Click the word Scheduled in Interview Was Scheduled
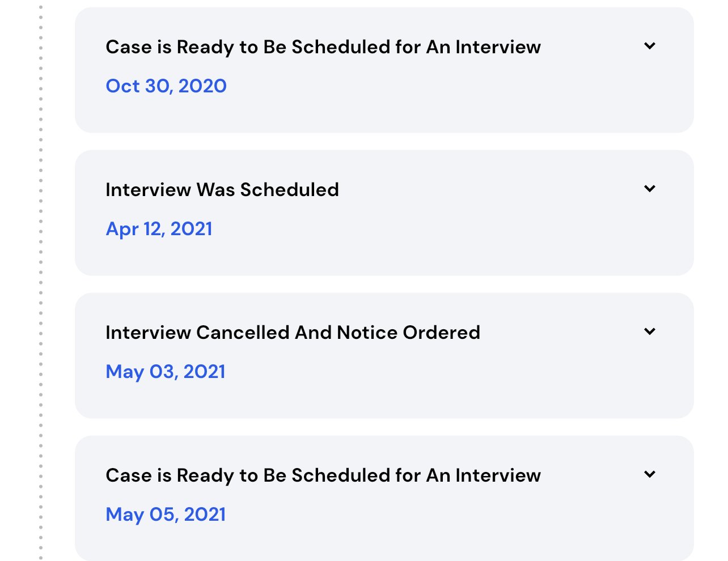 tap(289, 190)
